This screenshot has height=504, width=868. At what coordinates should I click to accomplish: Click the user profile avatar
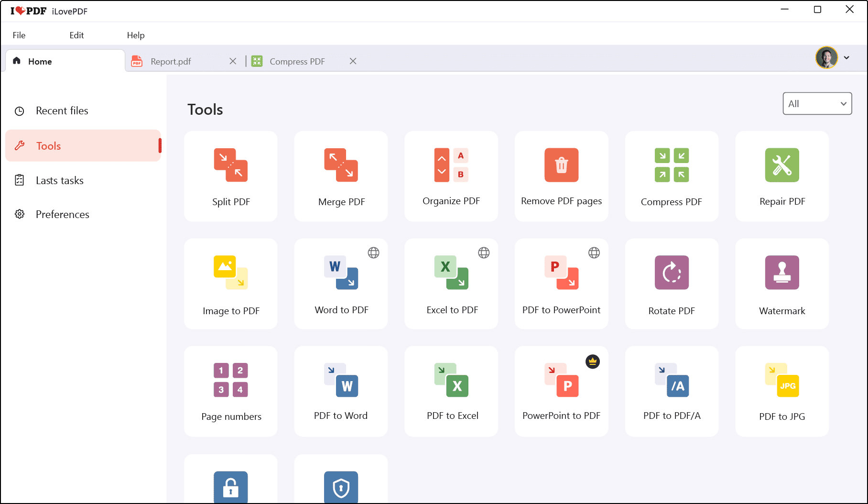click(826, 58)
